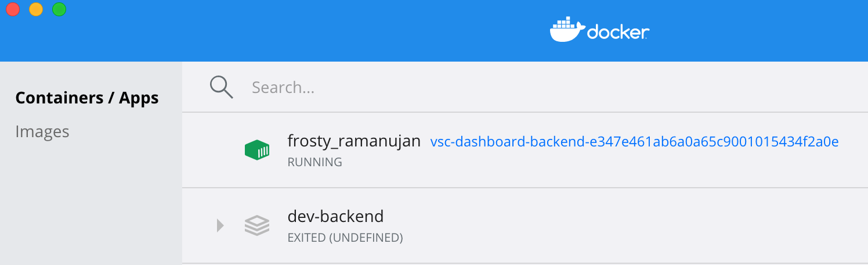Screen dimensions: 868x265
Task: Click the docker wordmark in header
Action: tap(618, 33)
